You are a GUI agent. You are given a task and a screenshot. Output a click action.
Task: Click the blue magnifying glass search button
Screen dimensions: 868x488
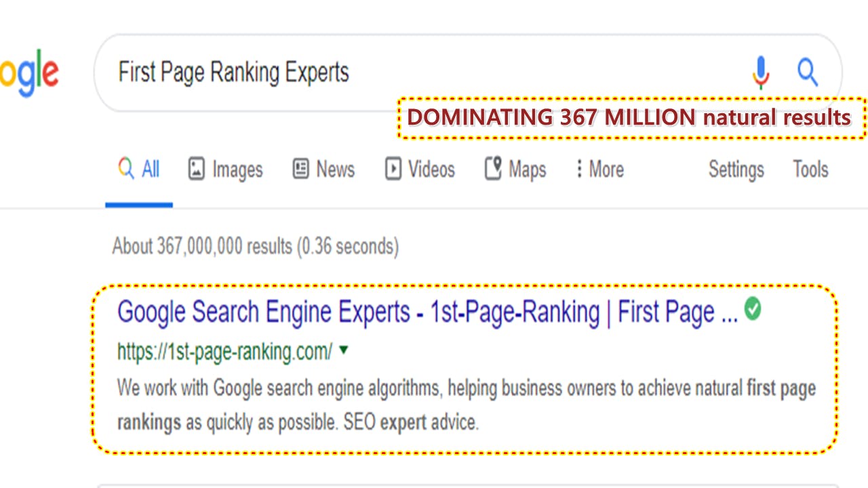(x=807, y=72)
